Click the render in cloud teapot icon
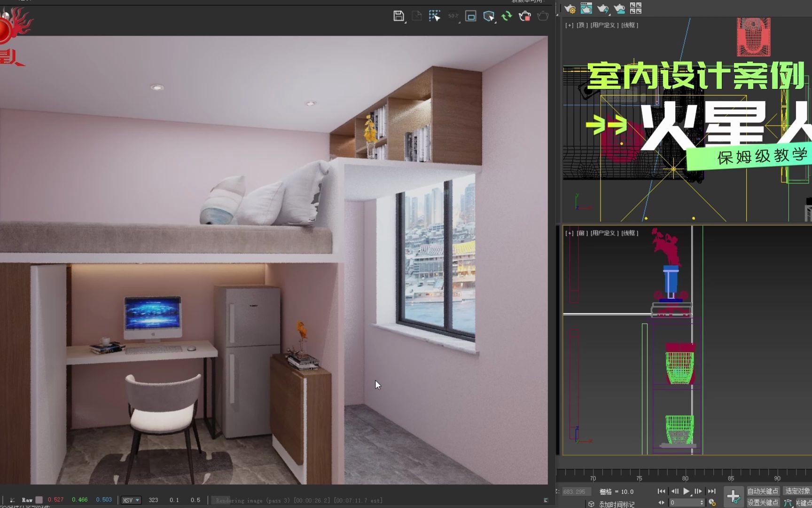Image resolution: width=812 pixels, height=508 pixels. [619, 8]
